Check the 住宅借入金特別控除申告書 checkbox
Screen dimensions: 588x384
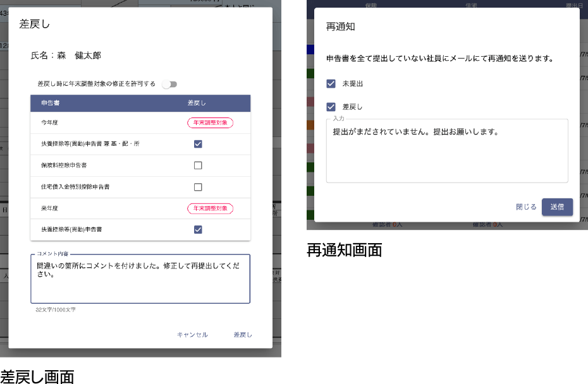coord(198,187)
